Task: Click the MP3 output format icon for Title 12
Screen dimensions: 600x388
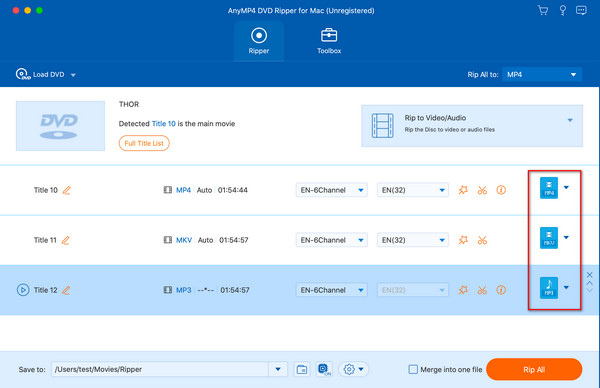Action: point(549,288)
